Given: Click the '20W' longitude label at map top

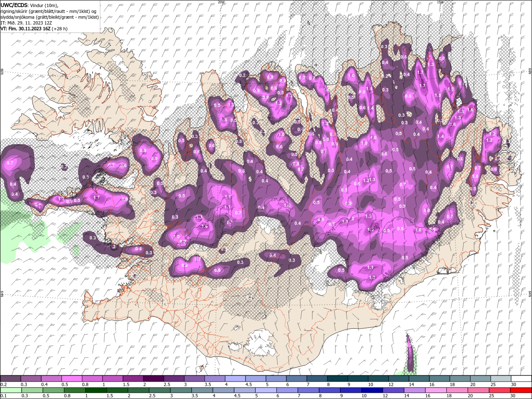Looking at the screenshot, I should [221, 2].
